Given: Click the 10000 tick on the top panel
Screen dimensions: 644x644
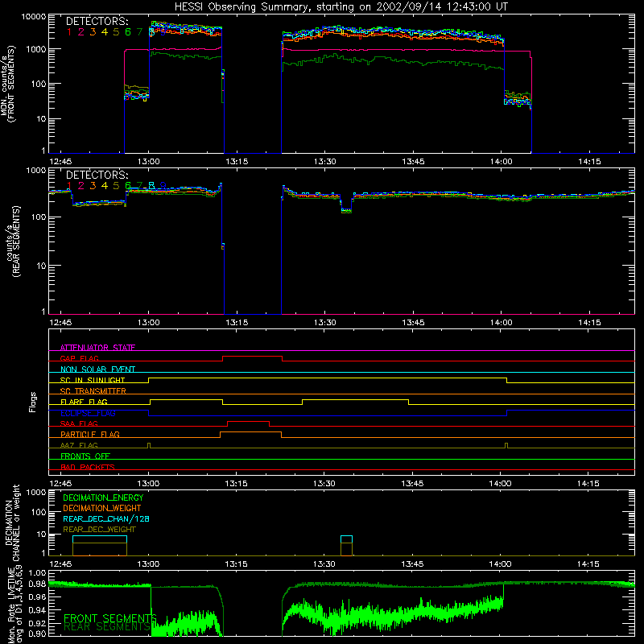Looking at the screenshot, I should tap(34, 16).
